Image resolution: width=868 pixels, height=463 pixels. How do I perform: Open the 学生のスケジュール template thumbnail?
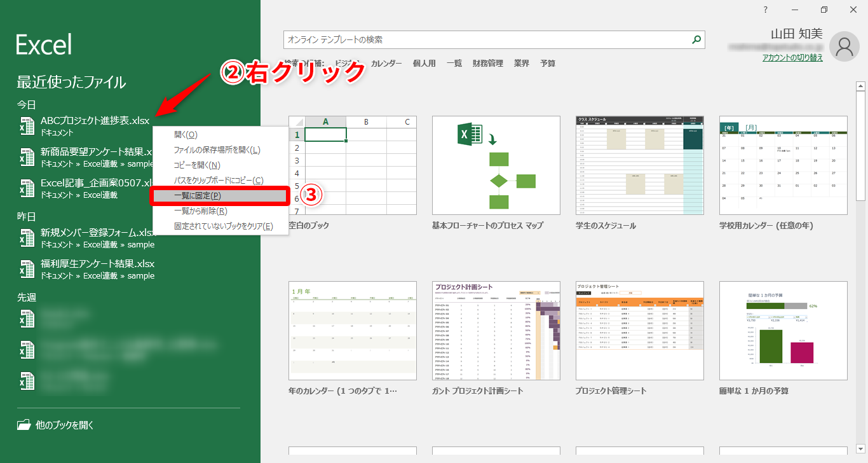(640, 165)
